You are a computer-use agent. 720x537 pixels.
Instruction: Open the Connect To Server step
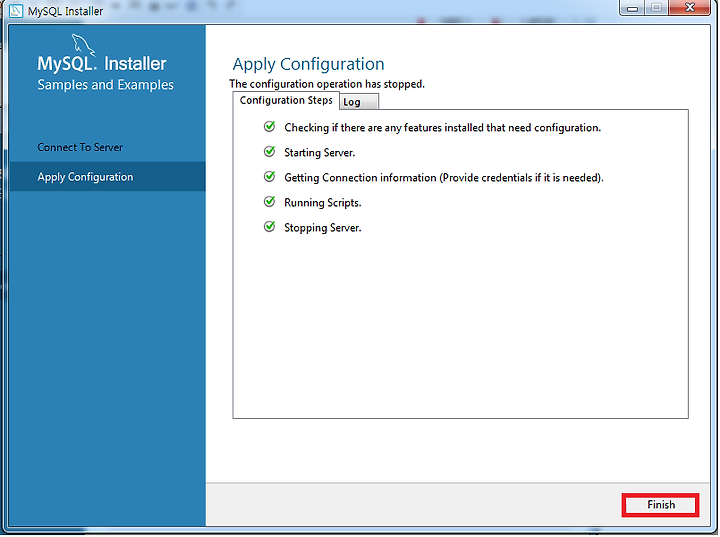click(80, 147)
